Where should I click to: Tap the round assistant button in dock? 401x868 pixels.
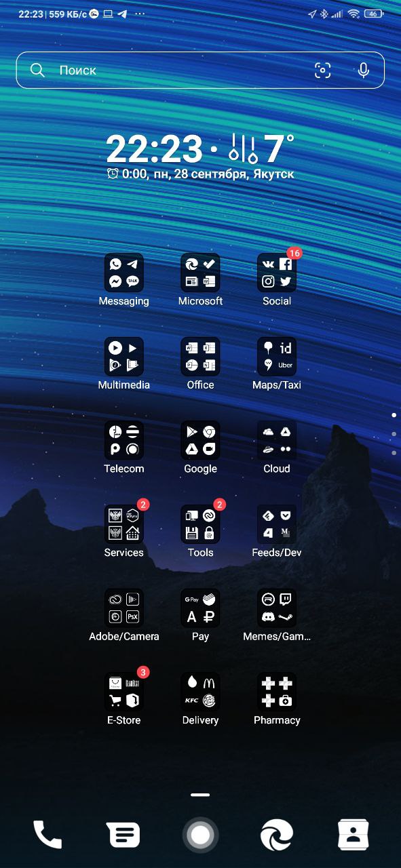[200, 835]
